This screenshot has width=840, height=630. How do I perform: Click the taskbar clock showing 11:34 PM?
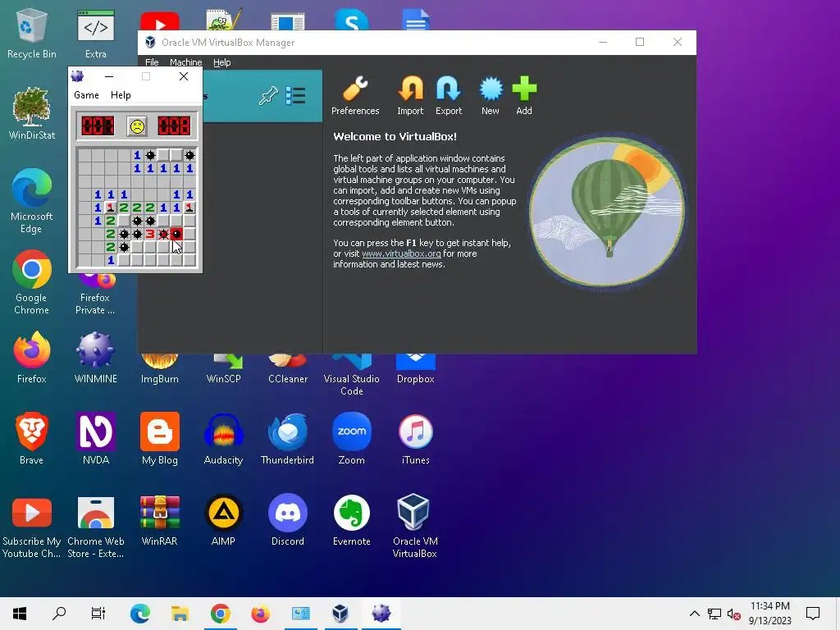[x=769, y=614]
